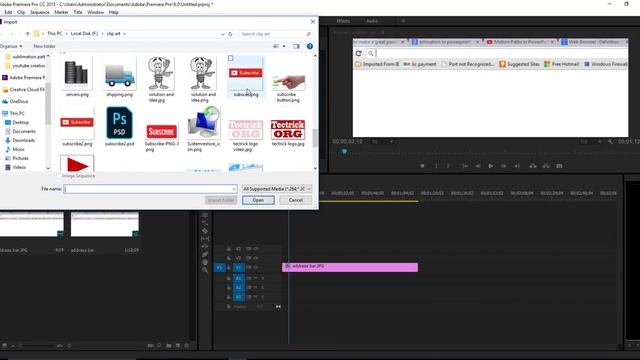Select OneDrive in navigation tree
This screenshot has width=640, height=360.
click(19, 101)
